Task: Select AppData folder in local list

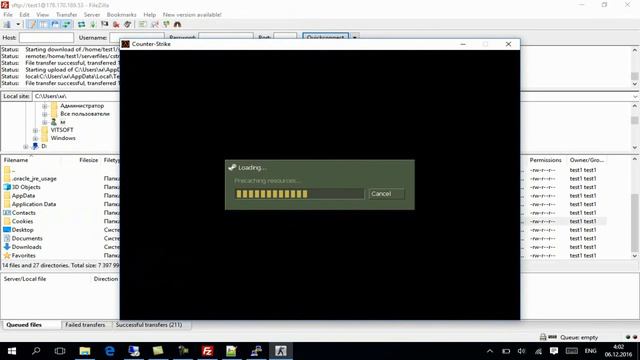Action: (23, 196)
